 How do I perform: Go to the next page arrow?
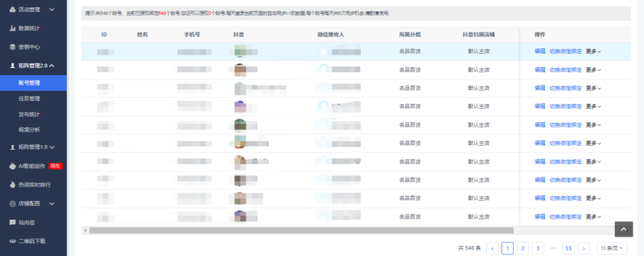coord(584,248)
